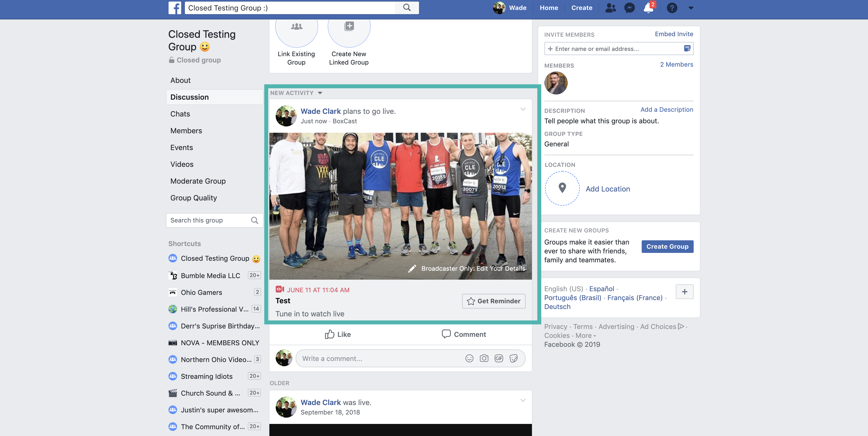Click the emoji icon in comment box
Image resolution: width=868 pixels, height=436 pixels.
(x=469, y=358)
